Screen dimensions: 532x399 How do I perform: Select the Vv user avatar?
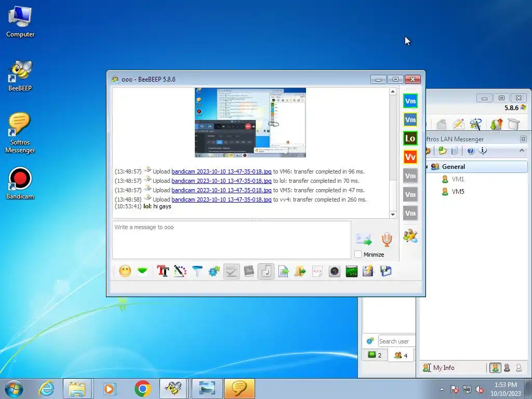tap(410, 157)
